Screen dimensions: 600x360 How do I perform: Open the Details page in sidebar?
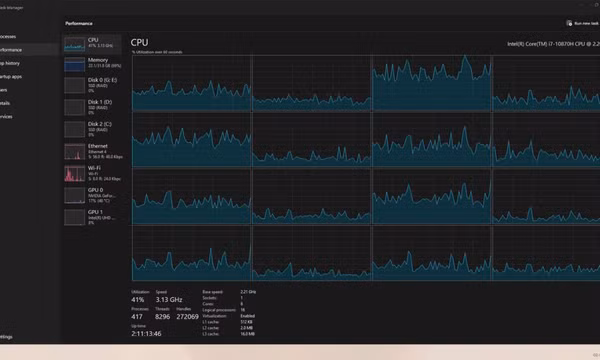click(5, 103)
